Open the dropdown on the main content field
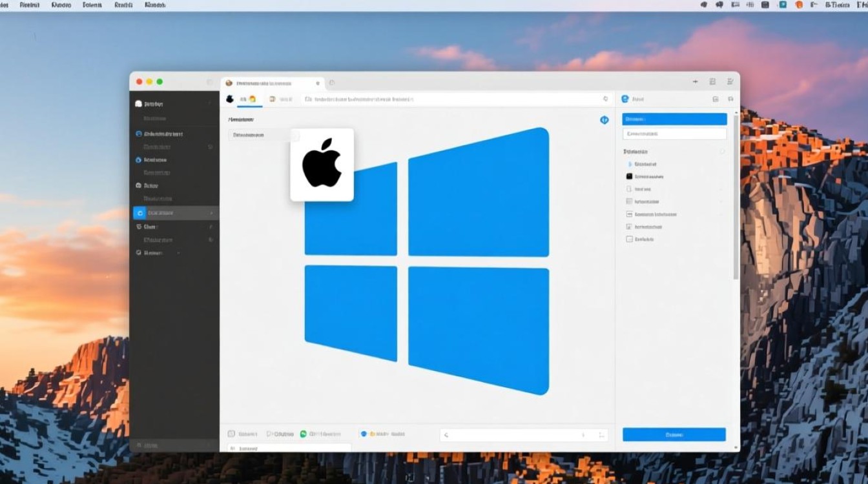Viewport: 868px width, 484px height. click(294, 135)
